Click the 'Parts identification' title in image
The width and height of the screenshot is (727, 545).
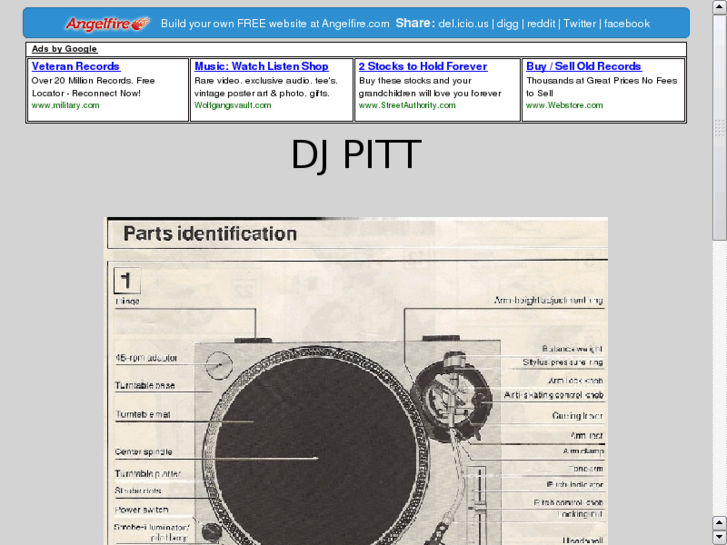point(210,233)
